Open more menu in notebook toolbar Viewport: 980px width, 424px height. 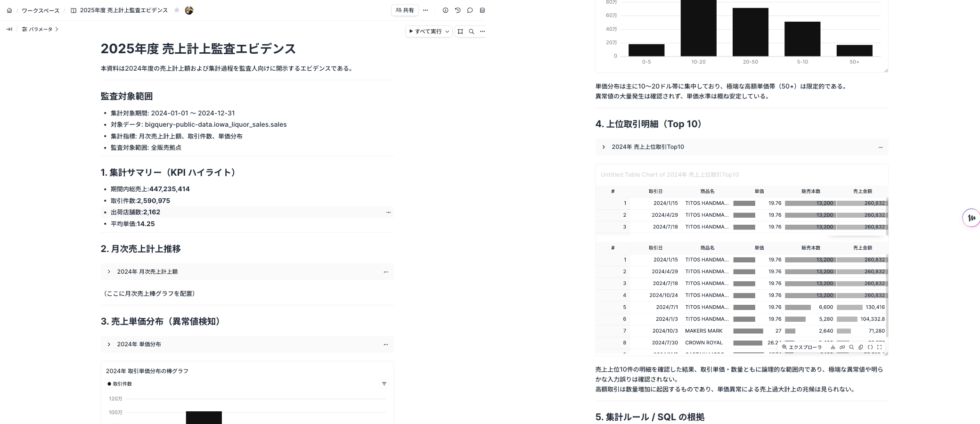point(482,32)
